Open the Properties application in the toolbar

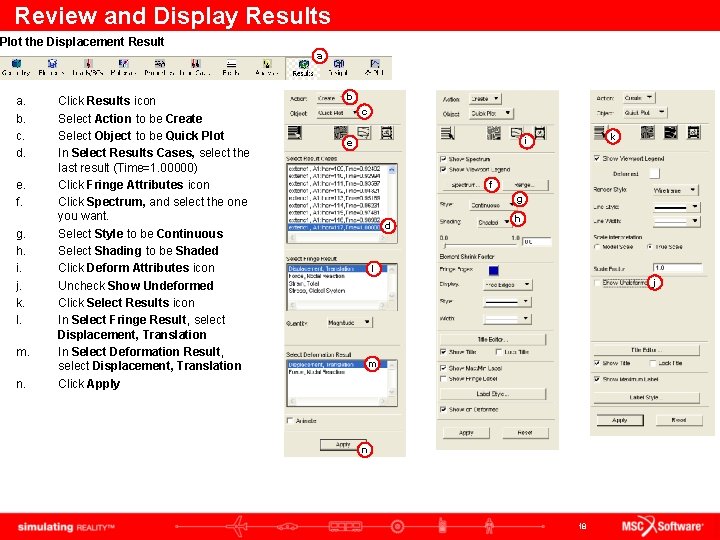point(159,68)
